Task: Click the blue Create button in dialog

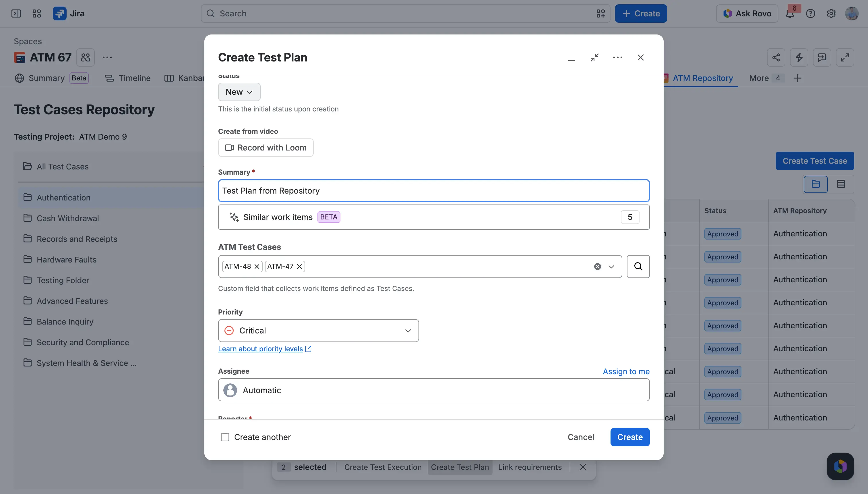Action: 630,437
